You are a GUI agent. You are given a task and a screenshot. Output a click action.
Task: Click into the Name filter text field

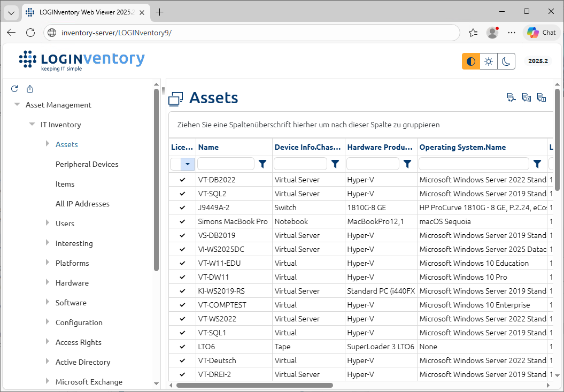coord(226,164)
